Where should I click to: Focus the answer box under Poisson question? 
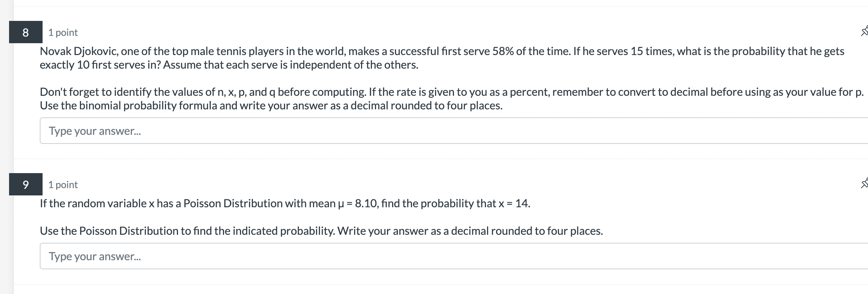454,256
